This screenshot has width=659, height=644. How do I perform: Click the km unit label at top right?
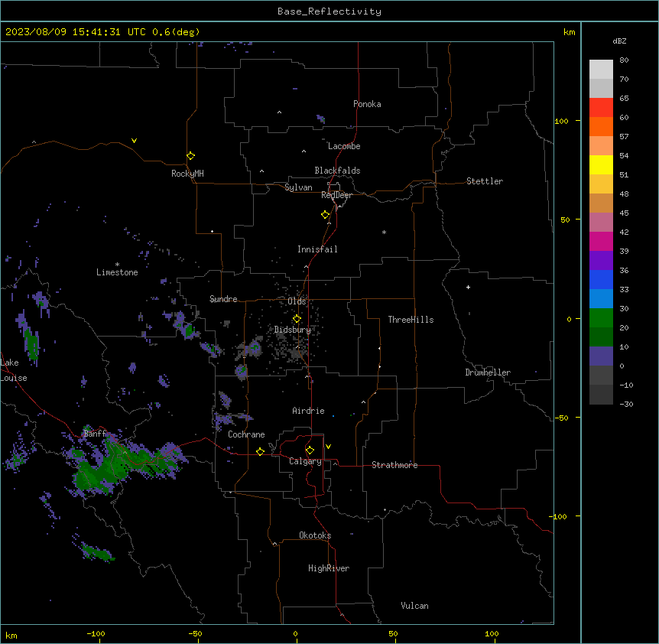[x=569, y=32]
